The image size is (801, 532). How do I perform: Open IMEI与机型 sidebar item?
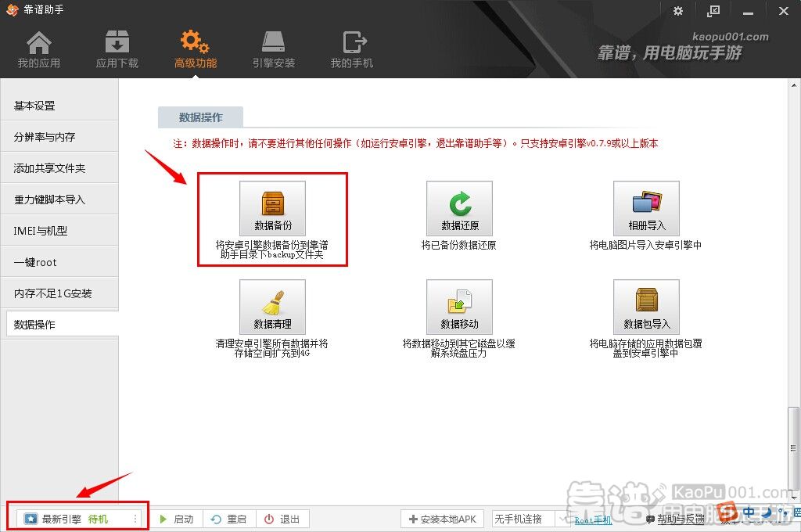tap(59, 231)
